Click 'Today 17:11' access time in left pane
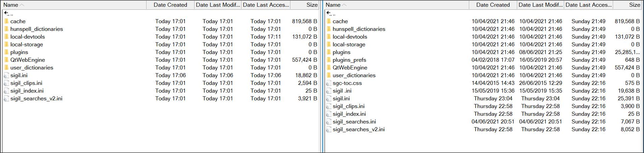 [266, 37]
